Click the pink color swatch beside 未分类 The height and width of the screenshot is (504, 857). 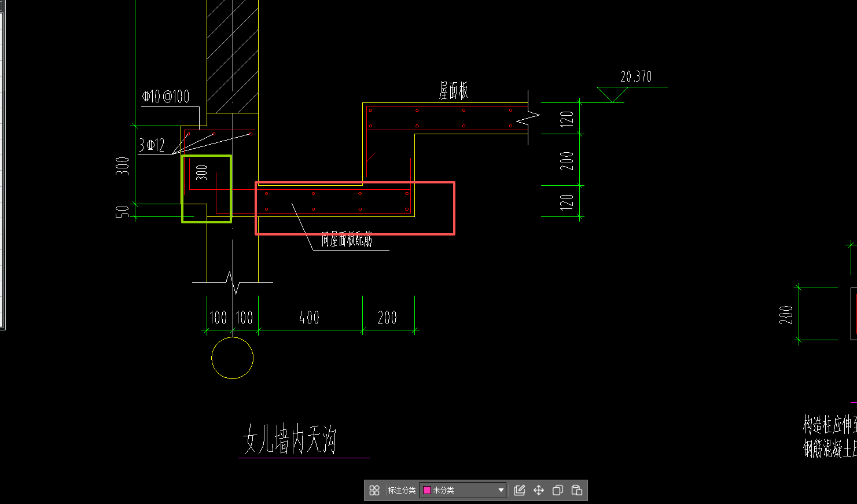click(x=426, y=490)
